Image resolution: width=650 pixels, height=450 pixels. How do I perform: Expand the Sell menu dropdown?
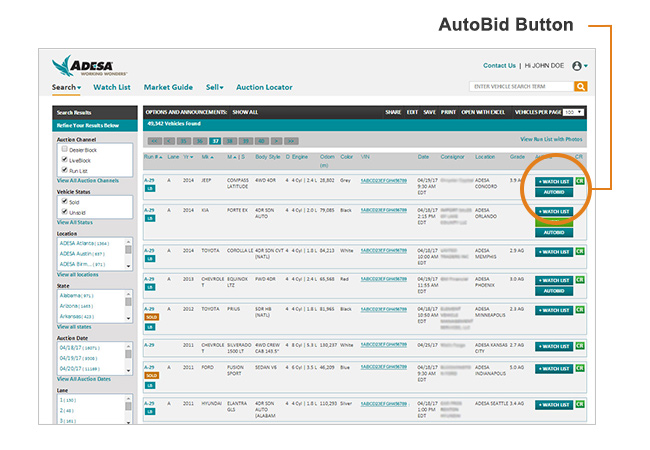pyautogui.click(x=214, y=88)
